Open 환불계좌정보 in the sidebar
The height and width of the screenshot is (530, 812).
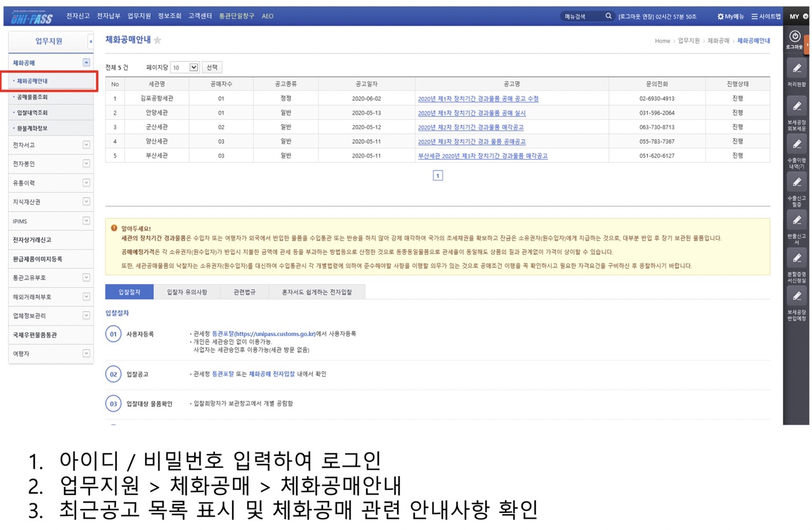click(x=32, y=128)
